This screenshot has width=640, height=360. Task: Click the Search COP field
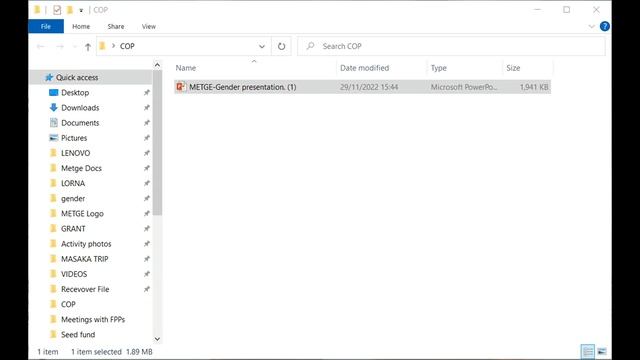pos(451,46)
